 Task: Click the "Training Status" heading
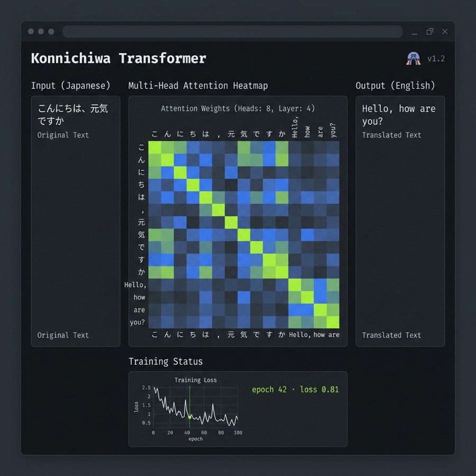click(166, 362)
